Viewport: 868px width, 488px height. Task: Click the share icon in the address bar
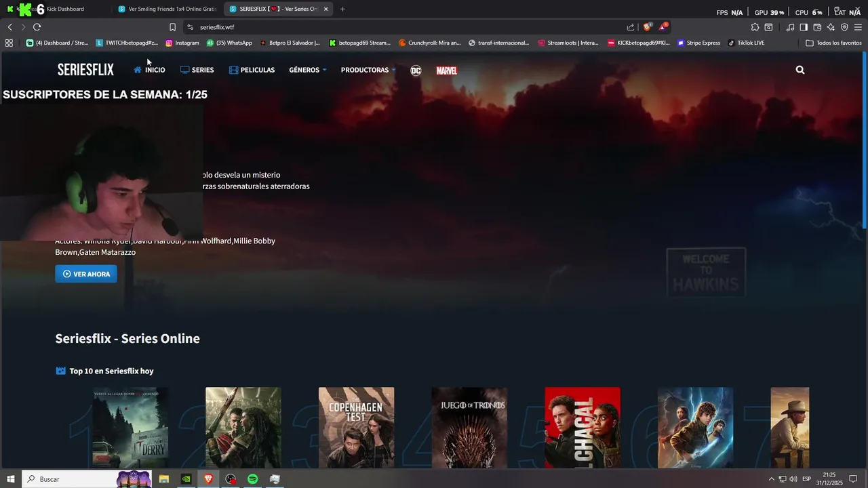pyautogui.click(x=631, y=27)
